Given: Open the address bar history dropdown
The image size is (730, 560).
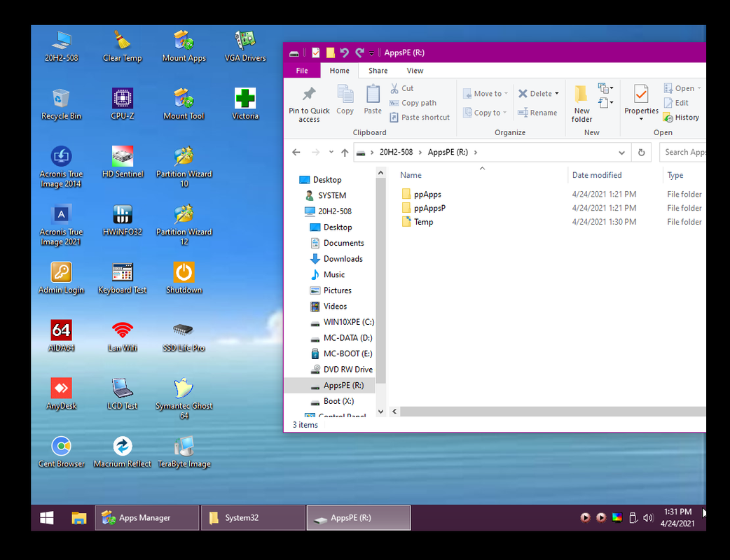Looking at the screenshot, I should 621,153.
